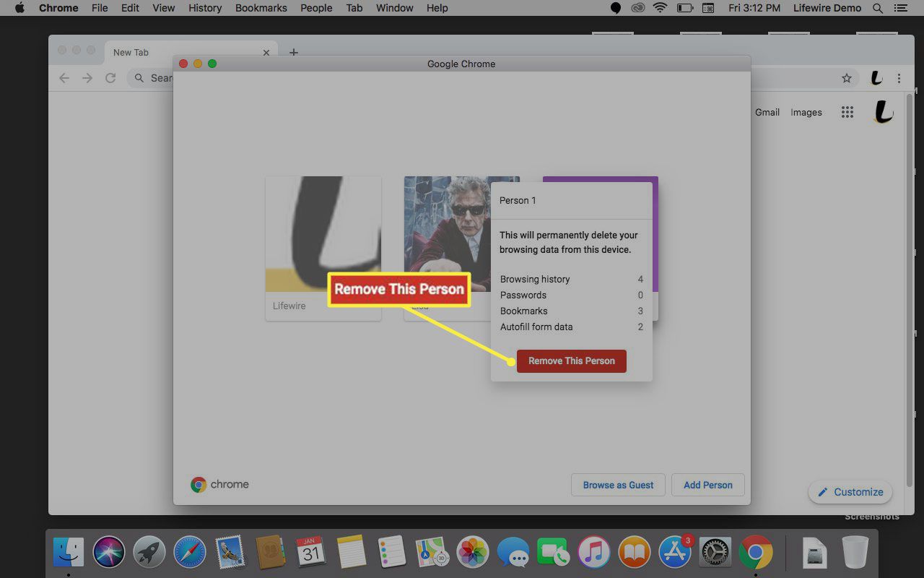Click the Autofill form data row
This screenshot has width=924, height=578.
point(571,327)
